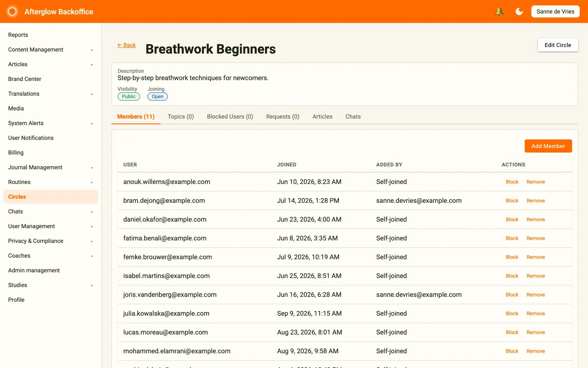Image resolution: width=588 pixels, height=368 pixels.
Task: Select the Topics (0) tab
Action: [180, 117]
